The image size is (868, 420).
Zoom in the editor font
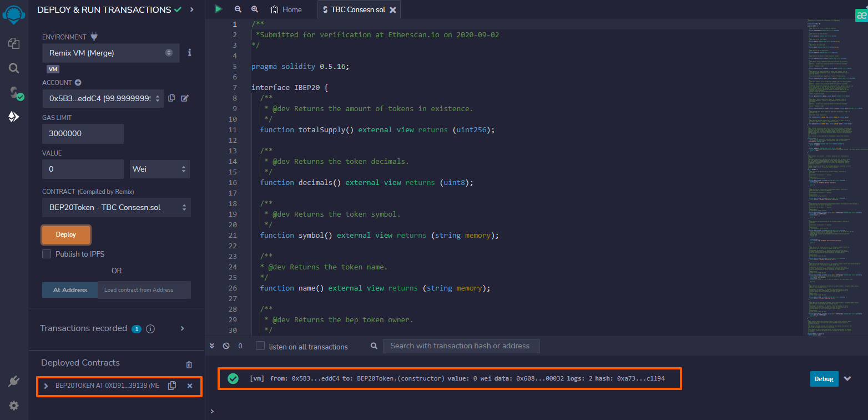click(x=255, y=9)
